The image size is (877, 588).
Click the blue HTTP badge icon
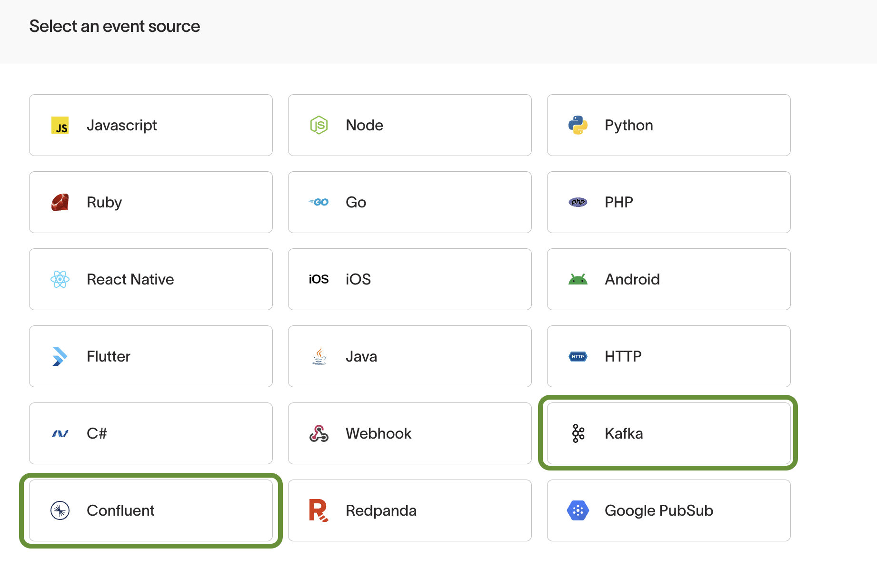click(578, 356)
